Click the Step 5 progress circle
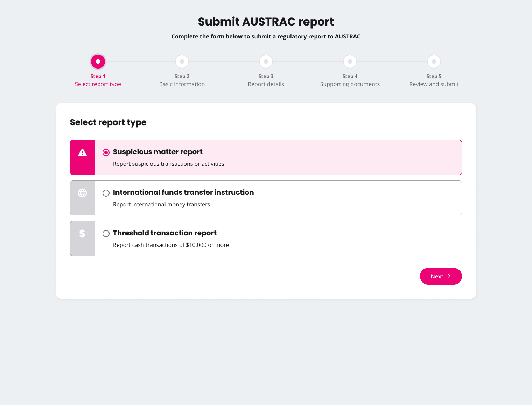The image size is (532, 405). [x=434, y=62]
